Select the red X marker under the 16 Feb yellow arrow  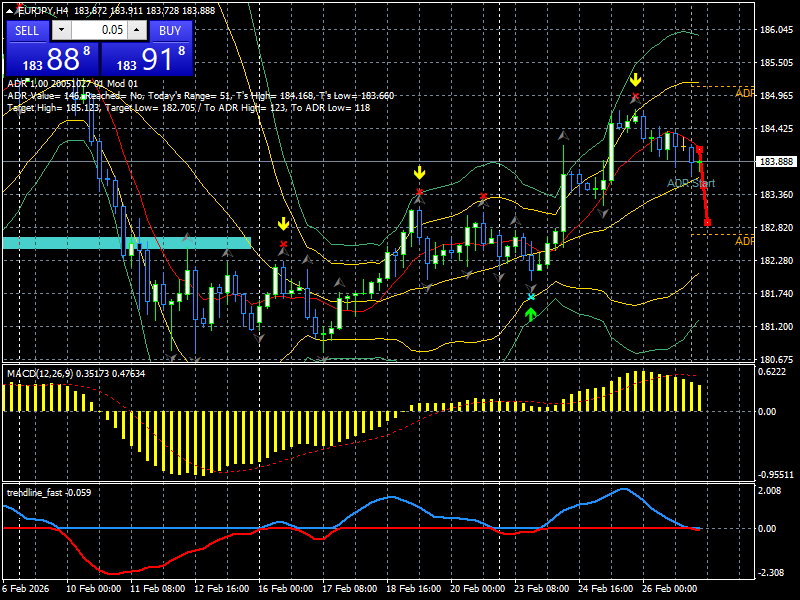pyautogui.click(x=284, y=244)
